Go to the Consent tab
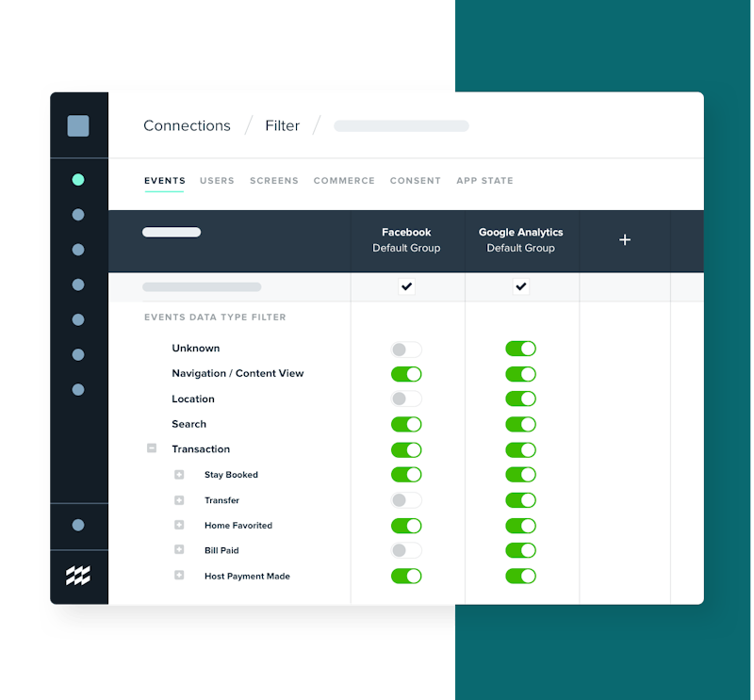This screenshot has width=754, height=700. pyautogui.click(x=416, y=181)
